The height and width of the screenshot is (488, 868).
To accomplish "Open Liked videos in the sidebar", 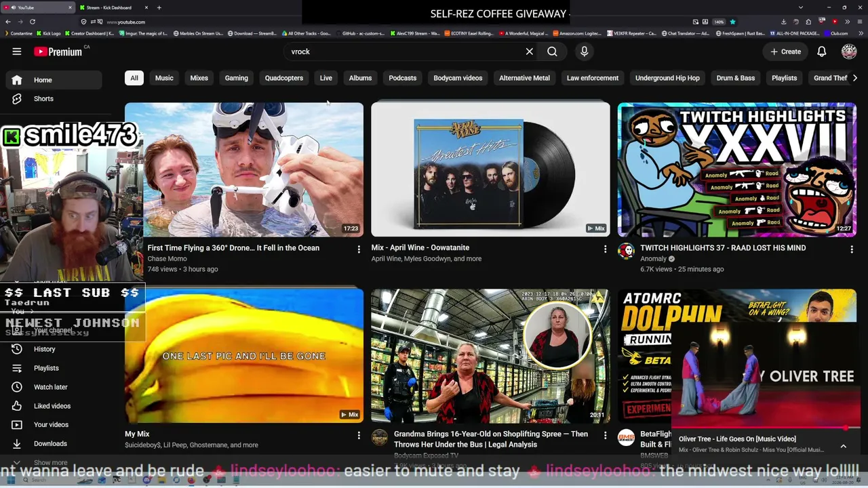I will point(54,406).
